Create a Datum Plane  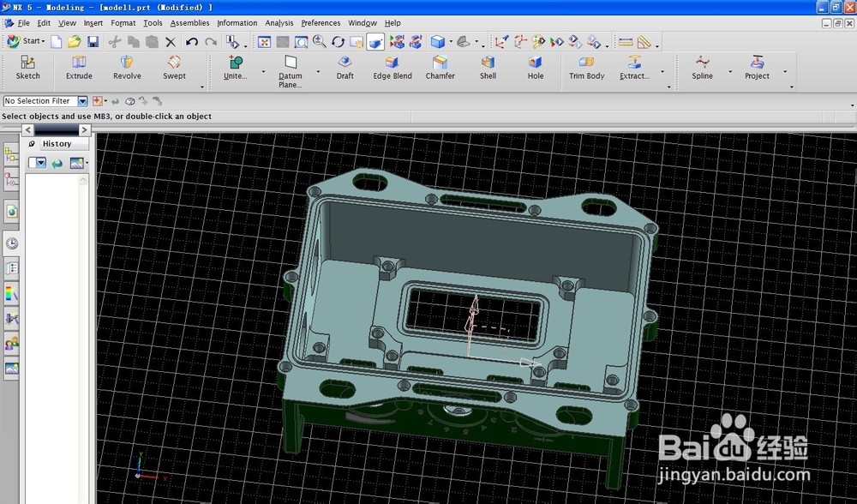[x=291, y=71]
